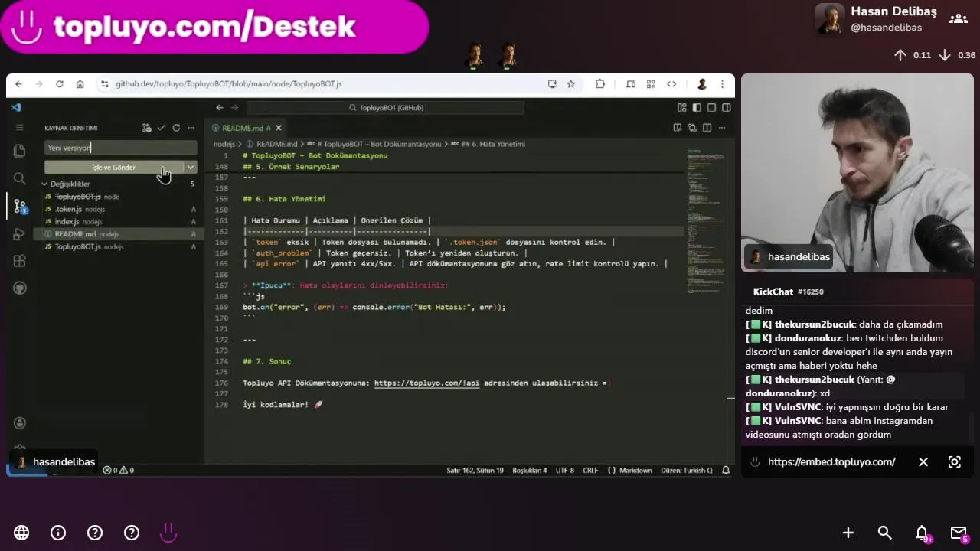The width and height of the screenshot is (980, 551).
Task: Open the Hasan Delibaş profile header
Action: (x=876, y=19)
